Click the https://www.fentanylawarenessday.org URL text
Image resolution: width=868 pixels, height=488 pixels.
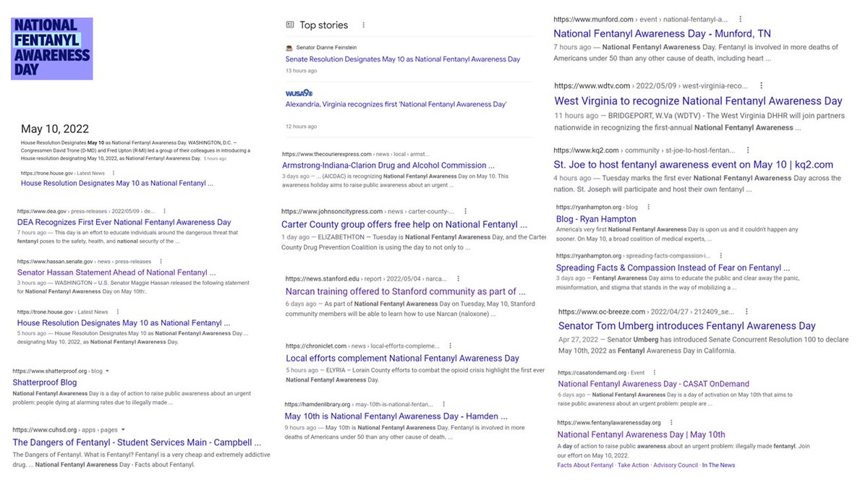point(609,422)
